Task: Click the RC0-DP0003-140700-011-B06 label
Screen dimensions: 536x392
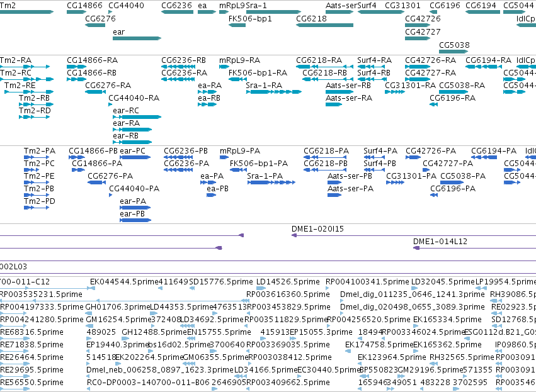Action: point(148,383)
